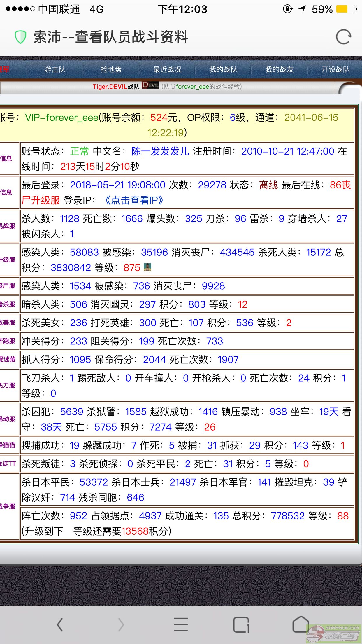Tap login count value 29278

212,185
